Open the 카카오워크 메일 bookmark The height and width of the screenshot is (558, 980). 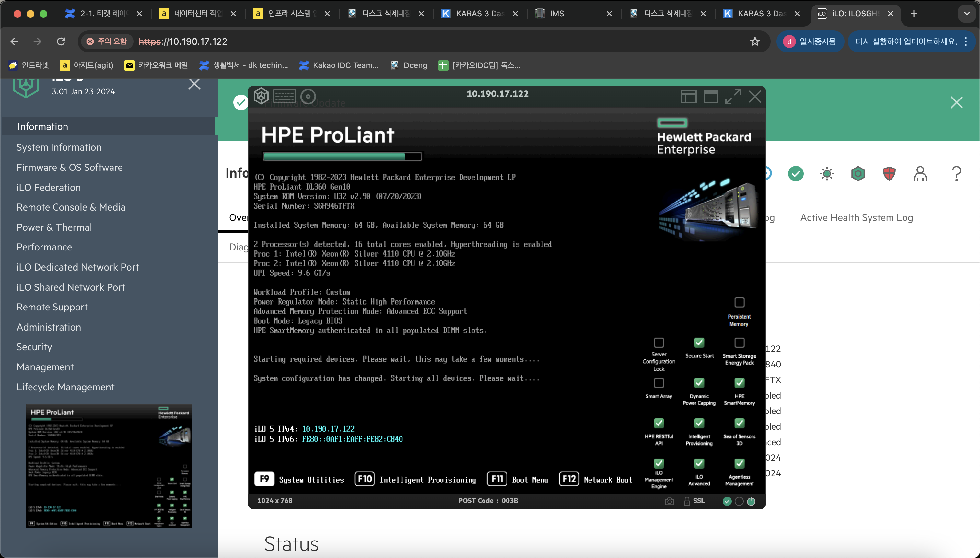[x=157, y=65]
